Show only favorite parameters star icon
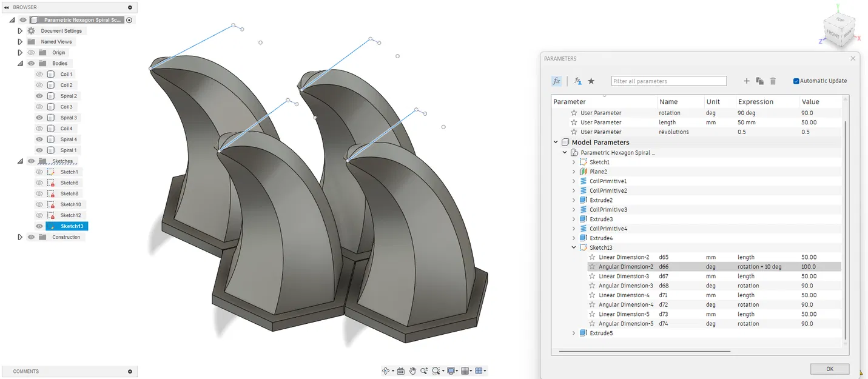 point(591,81)
